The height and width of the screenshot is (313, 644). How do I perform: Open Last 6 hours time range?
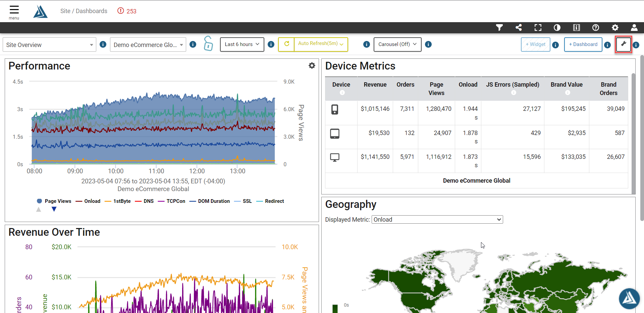(x=242, y=44)
